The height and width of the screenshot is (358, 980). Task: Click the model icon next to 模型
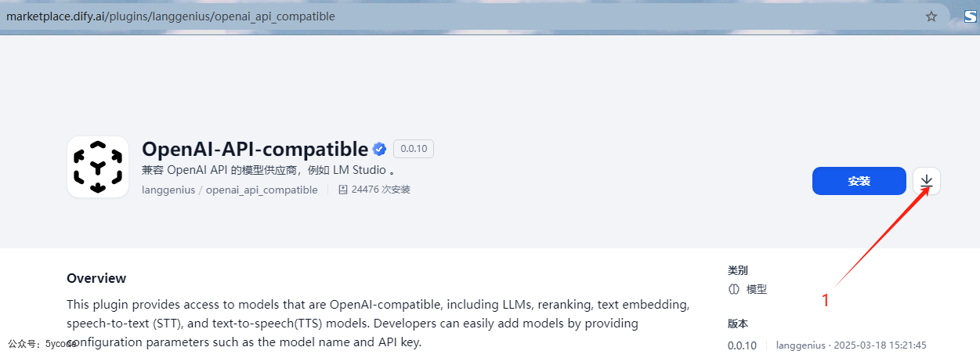(734, 289)
